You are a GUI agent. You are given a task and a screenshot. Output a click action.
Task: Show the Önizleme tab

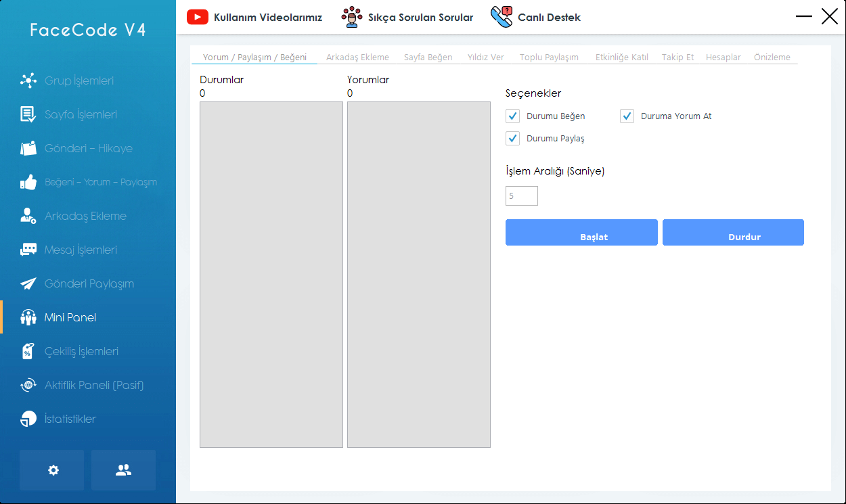tap(772, 58)
